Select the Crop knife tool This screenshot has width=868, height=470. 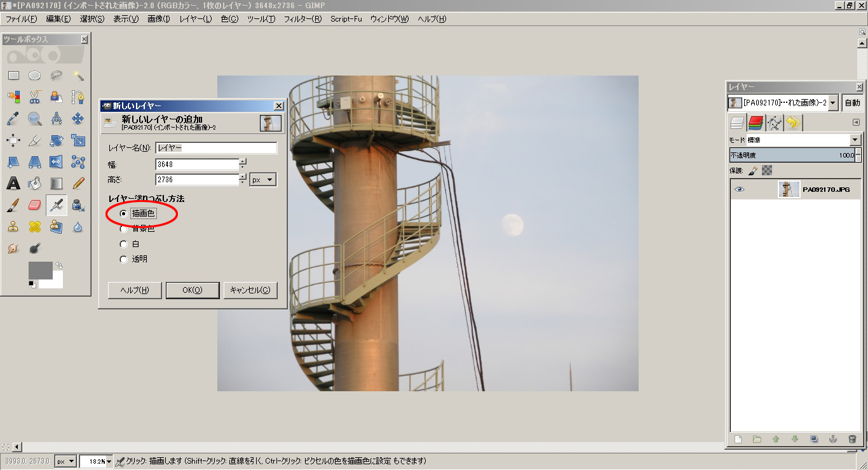(x=35, y=140)
